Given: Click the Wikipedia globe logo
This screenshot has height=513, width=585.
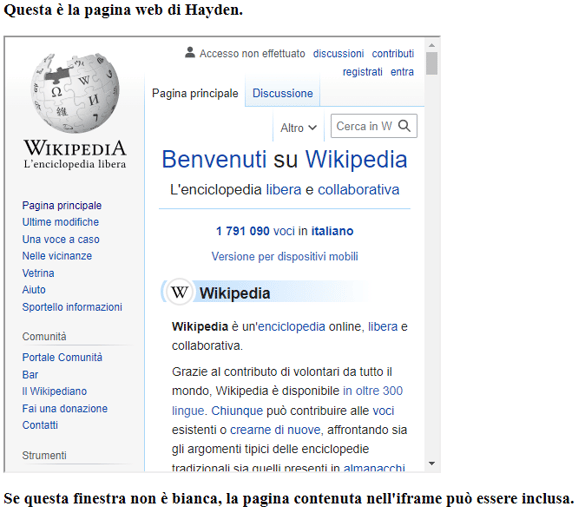Looking at the screenshot, I should pos(75,93).
